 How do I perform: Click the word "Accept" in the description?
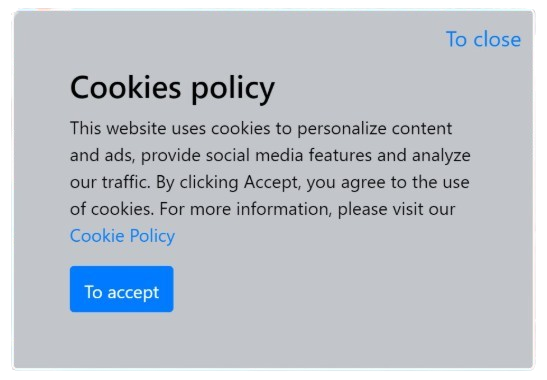pyautogui.click(x=271, y=182)
